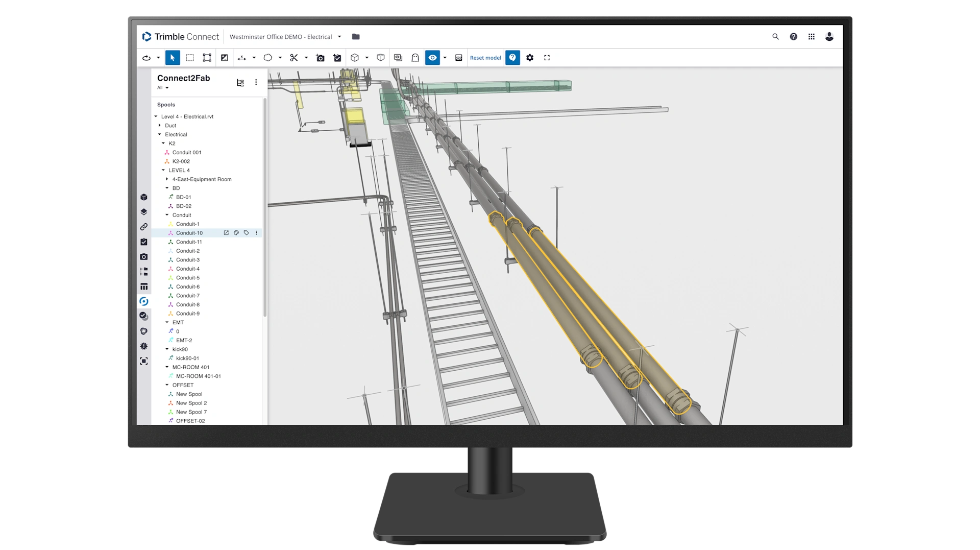
Task: Click the isolate-visible layers icon
Action: coord(398,58)
